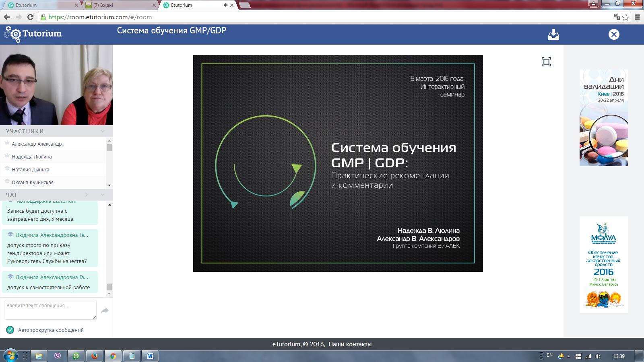Toggle the Автопрокрутка сообщений checkbox
This screenshot has height=362, width=644.
(10, 330)
